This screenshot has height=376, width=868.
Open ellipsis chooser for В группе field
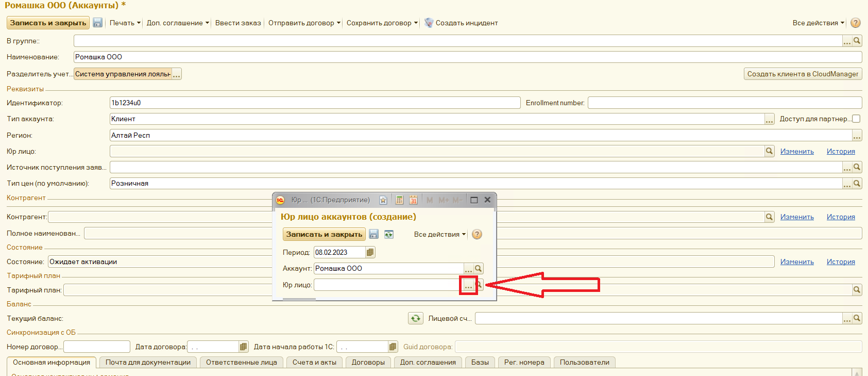[847, 41]
